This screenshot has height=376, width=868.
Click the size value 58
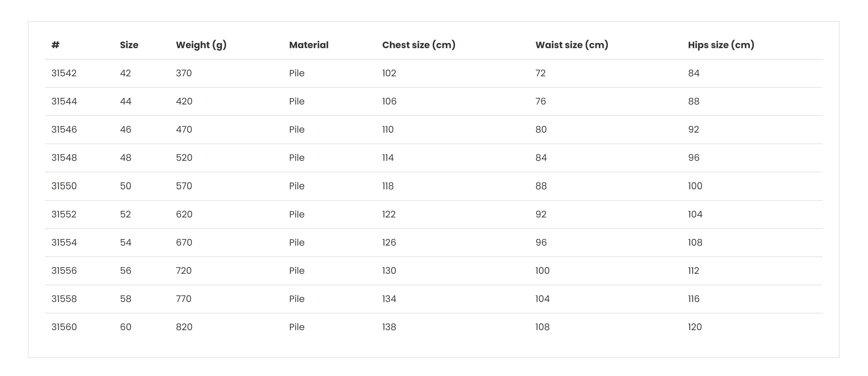click(x=126, y=299)
